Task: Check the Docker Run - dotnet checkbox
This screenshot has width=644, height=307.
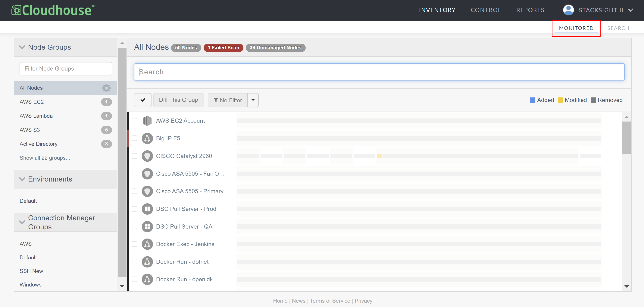Action: [x=135, y=262]
